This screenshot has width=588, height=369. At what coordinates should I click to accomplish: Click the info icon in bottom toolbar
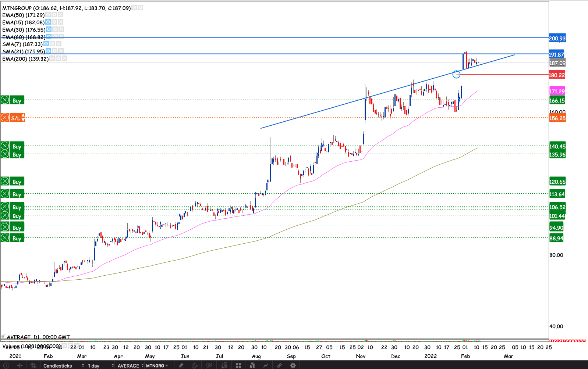tap(6, 365)
